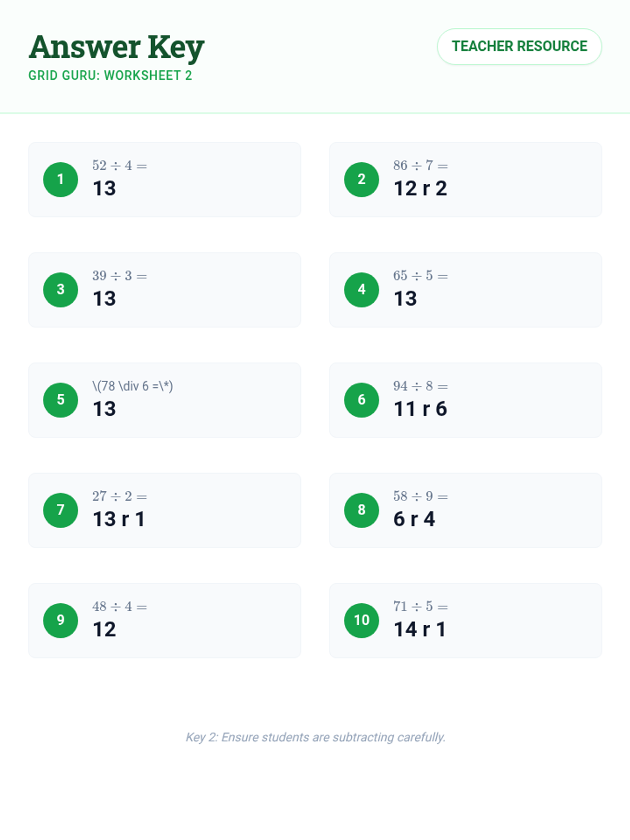Click the Grid Guru: Worksheet 2 subtitle
The height and width of the screenshot is (840, 630).
(110, 76)
